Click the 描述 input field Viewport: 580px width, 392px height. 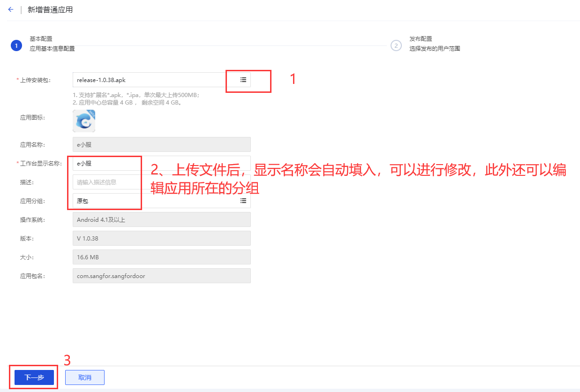[x=162, y=182]
